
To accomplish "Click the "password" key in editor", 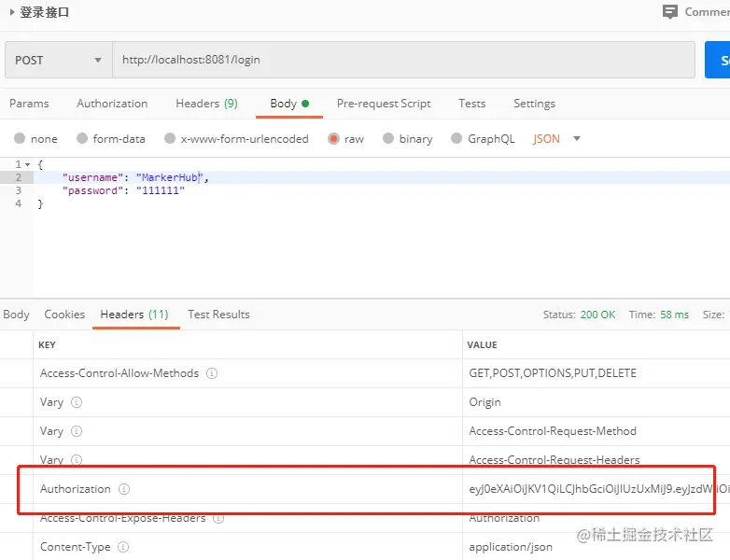I will (x=92, y=190).
